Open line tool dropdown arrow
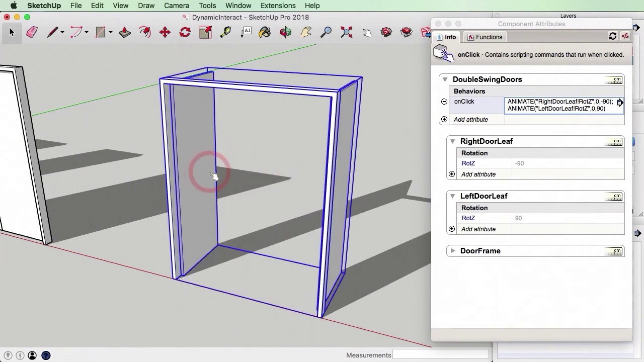The height and width of the screenshot is (362, 644). (x=62, y=33)
